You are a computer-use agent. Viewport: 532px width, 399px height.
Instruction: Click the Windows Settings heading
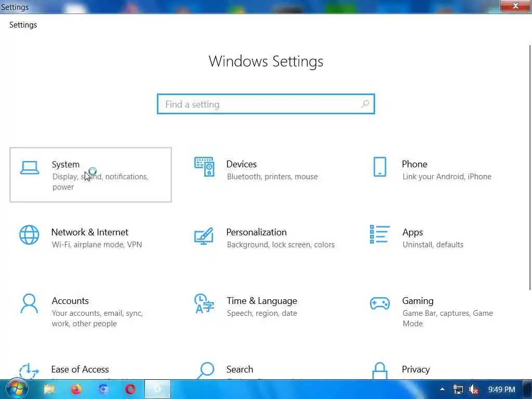266,61
